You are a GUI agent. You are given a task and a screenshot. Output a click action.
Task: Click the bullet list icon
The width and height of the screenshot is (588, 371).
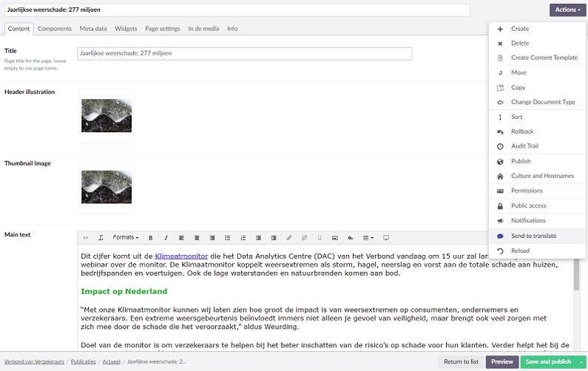click(227, 238)
